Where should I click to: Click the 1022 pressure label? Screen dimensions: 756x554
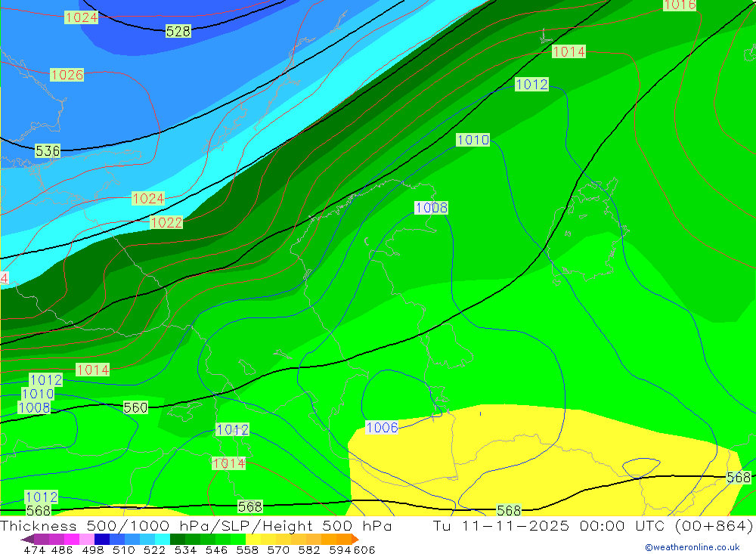[166, 222]
